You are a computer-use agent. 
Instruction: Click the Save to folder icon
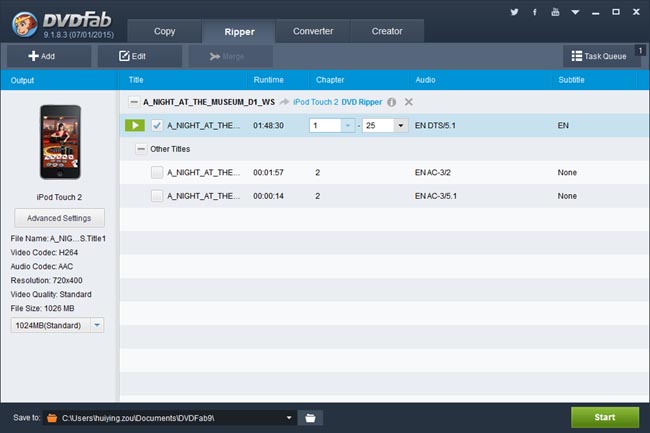pyautogui.click(x=52, y=418)
